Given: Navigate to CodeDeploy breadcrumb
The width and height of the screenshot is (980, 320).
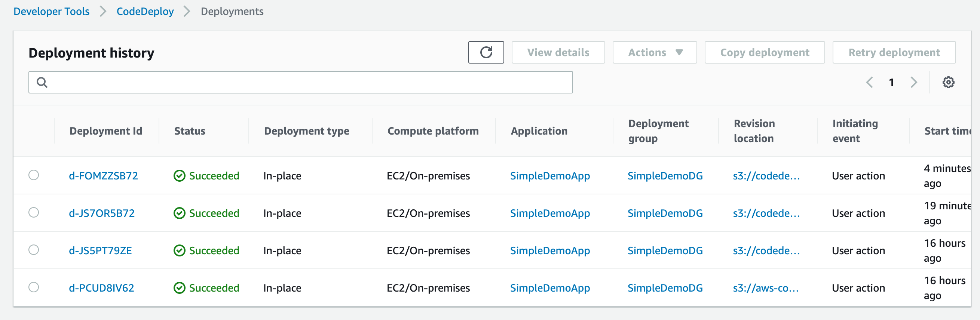Looking at the screenshot, I should [x=145, y=11].
